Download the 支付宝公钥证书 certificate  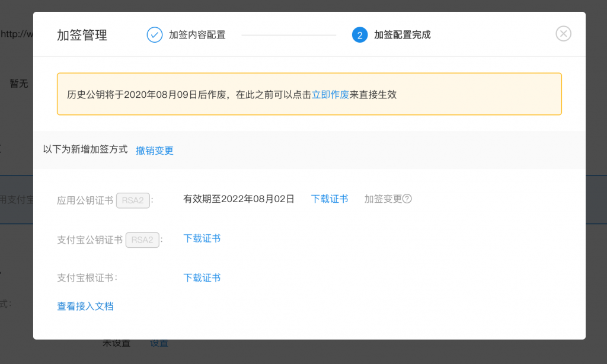pos(202,238)
